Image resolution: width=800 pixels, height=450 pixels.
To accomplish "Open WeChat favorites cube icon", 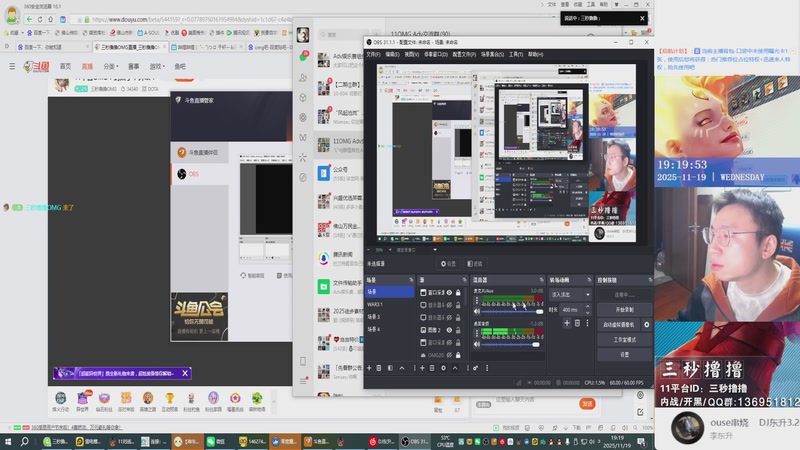I will [x=303, y=97].
